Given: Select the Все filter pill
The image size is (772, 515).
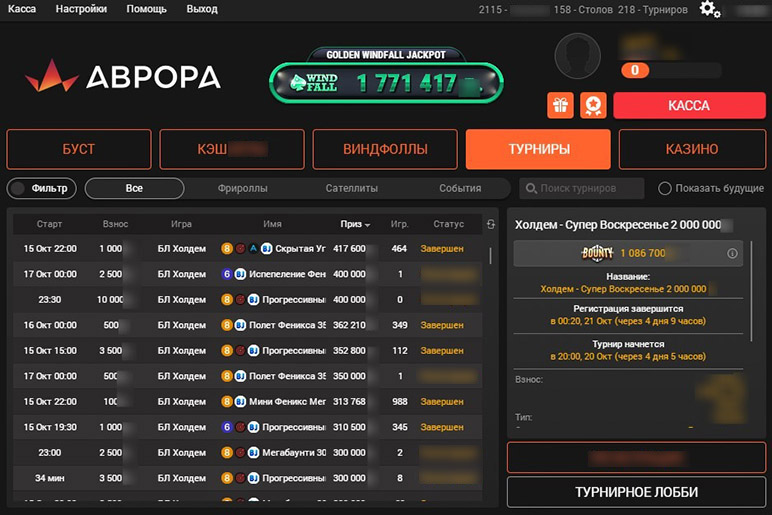Looking at the screenshot, I should (134, 188).
